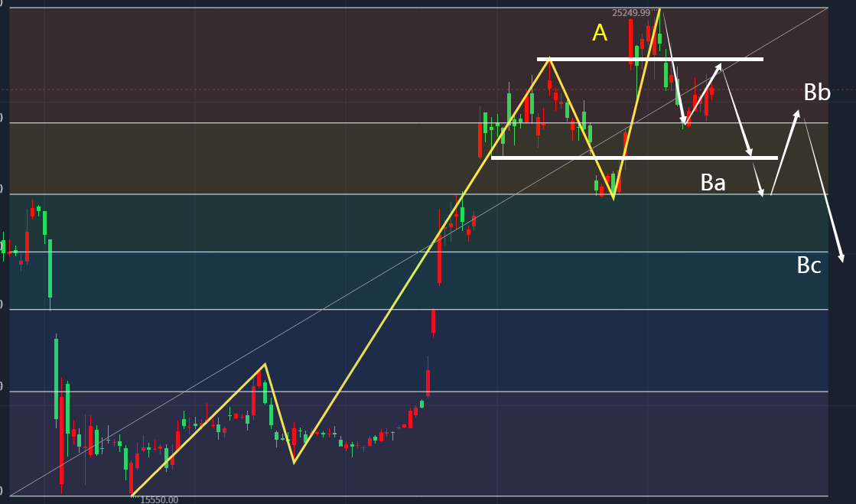Click the 25249.99 high price label
Image resolution: width=856 pixels, height=504 pixels.
click(631, 12)
